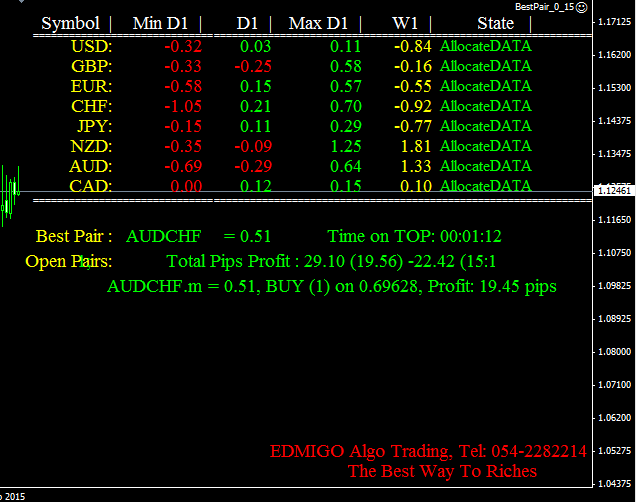The height and width of the screenshot is (502, 636).
Task: Click CHF D1 value 0.21
Action: tap(256, 106)
